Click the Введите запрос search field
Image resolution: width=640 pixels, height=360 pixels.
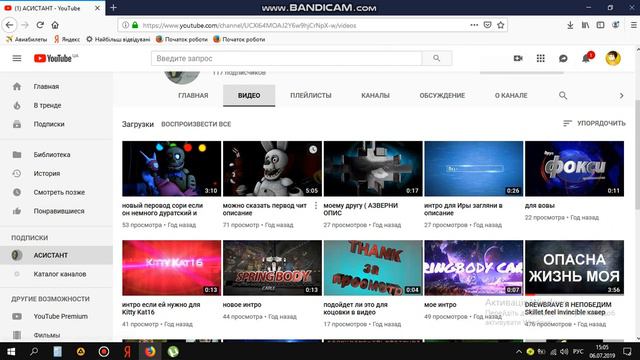pyautogui.click(x=287, y=58)
